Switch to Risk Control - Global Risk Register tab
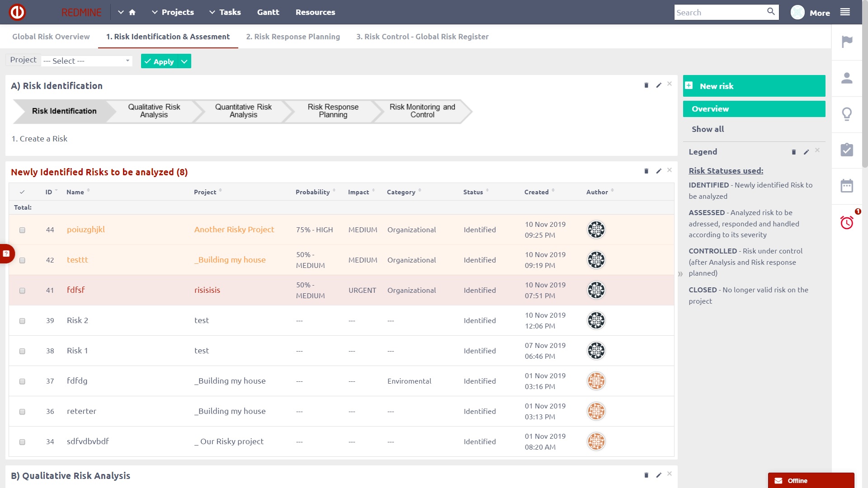The width and height of the screenshot is (868, 488). tap(422, 37)
